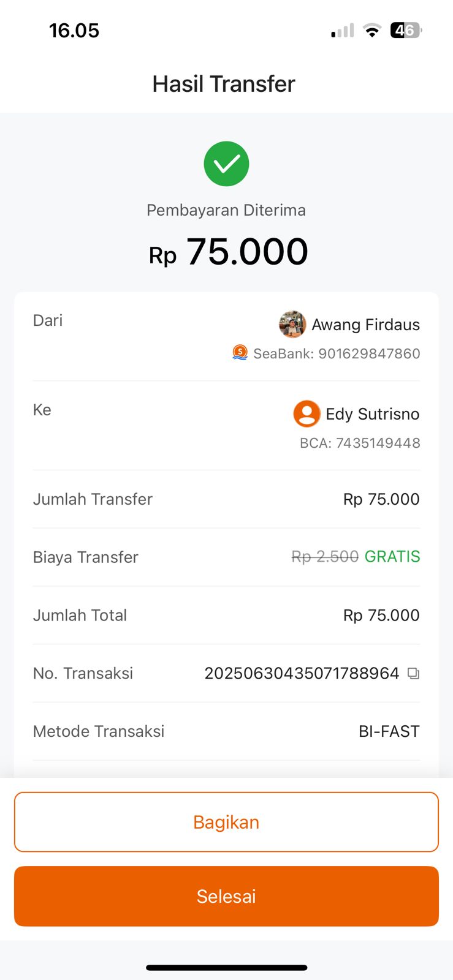Tap the SeaBank logo icon

(x=240, y=353)
